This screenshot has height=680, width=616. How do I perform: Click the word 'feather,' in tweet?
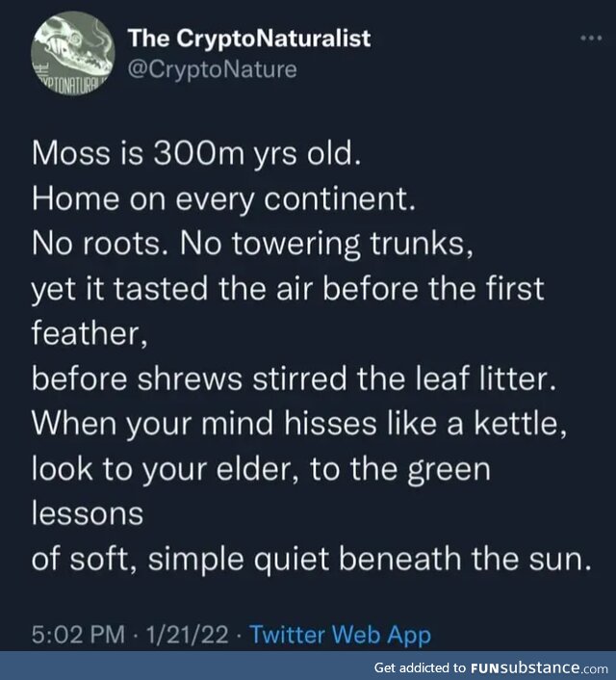coord(90,334)
